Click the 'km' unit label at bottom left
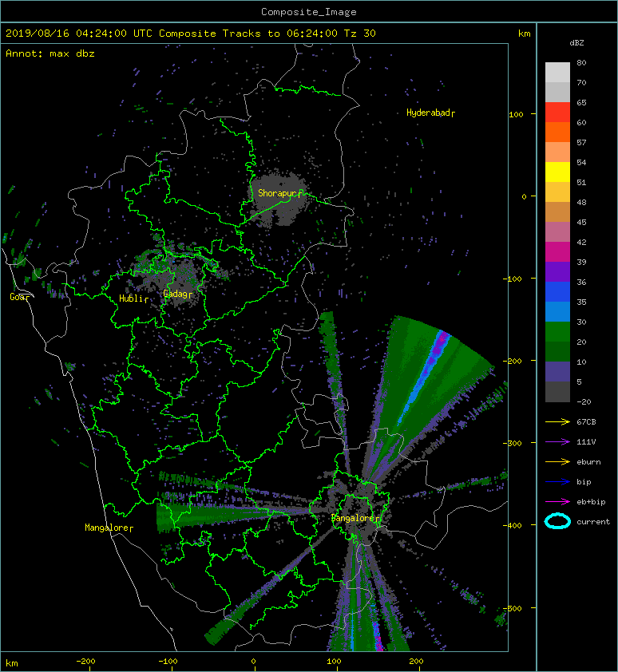The image size is (618, 672). pyautogui.click(x=12, y=663)
